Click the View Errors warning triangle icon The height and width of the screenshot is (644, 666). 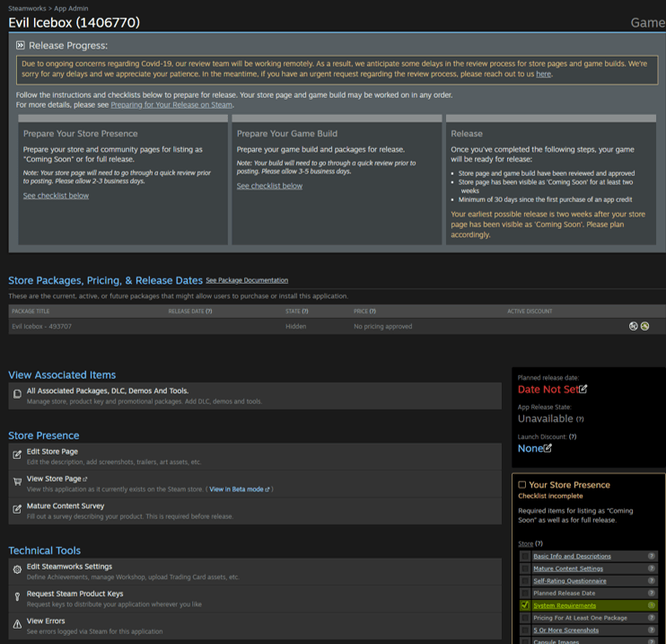click(x=17, y=624)
